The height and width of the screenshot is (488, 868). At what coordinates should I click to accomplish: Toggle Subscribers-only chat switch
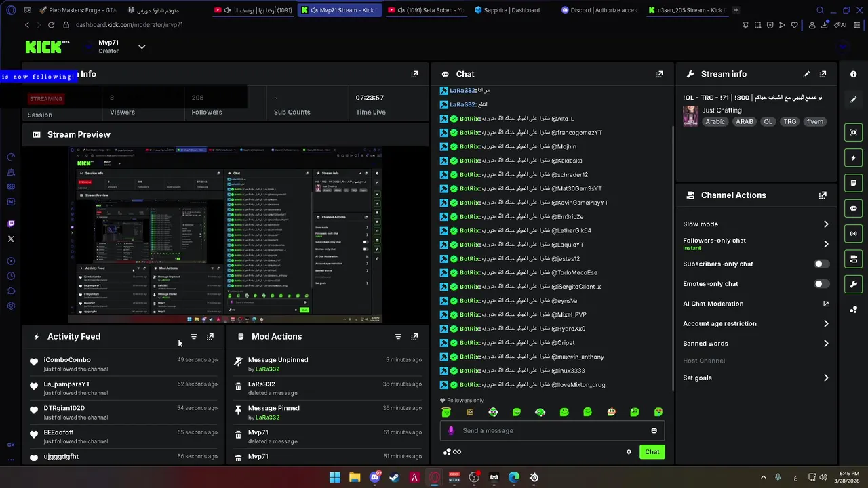[x=821, y=264]
